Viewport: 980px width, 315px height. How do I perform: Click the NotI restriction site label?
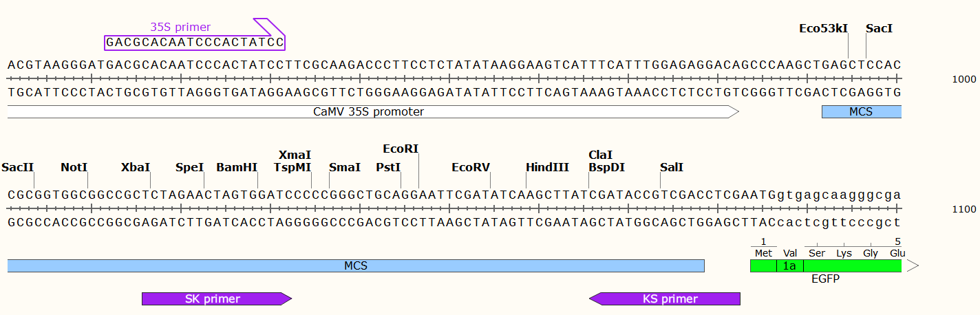click(74, 167)
